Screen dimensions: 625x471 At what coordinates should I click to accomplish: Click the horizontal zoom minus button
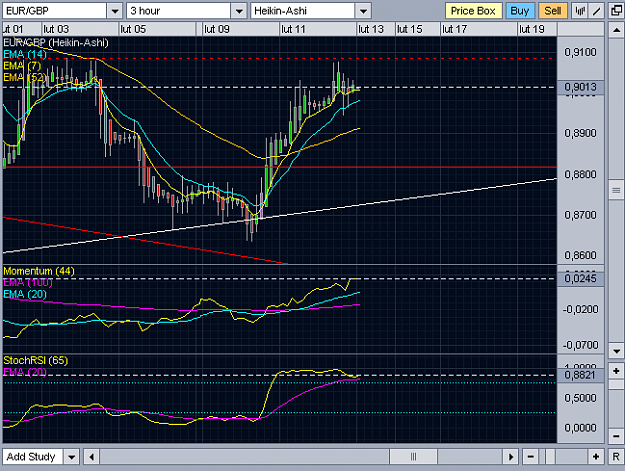point(530,457)
